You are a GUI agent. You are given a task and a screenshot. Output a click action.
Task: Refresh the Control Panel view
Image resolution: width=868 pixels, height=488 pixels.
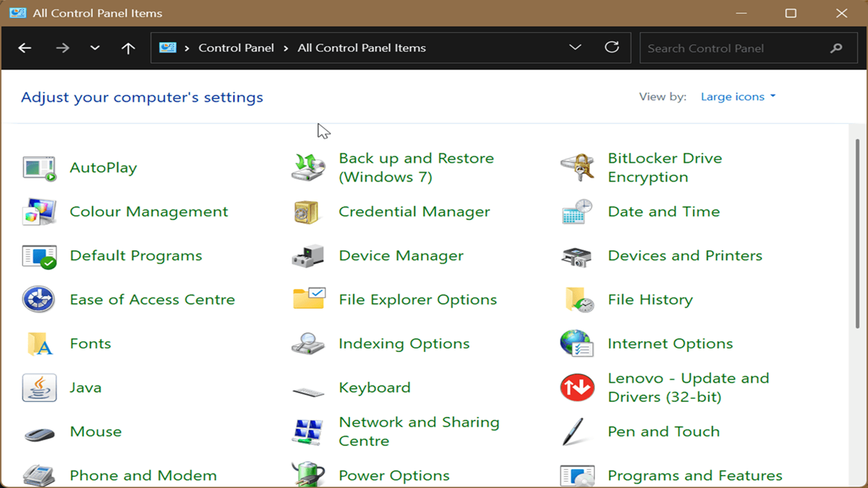click(612, 47)
